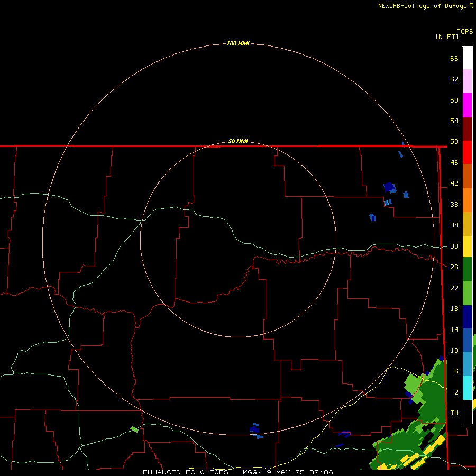Select the bright orange legend swatch
The image size is (476, 476).
pyautogui.click(x=467, y=200)
